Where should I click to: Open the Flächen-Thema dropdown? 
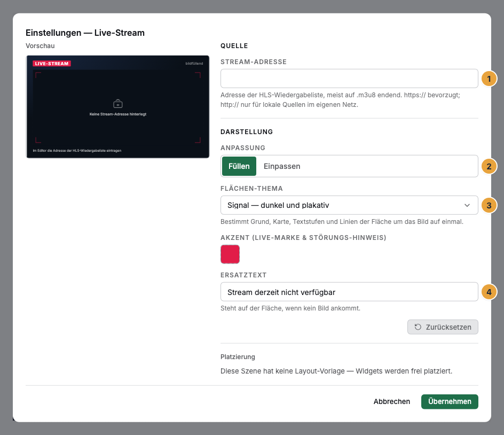[x=349, y=205]
